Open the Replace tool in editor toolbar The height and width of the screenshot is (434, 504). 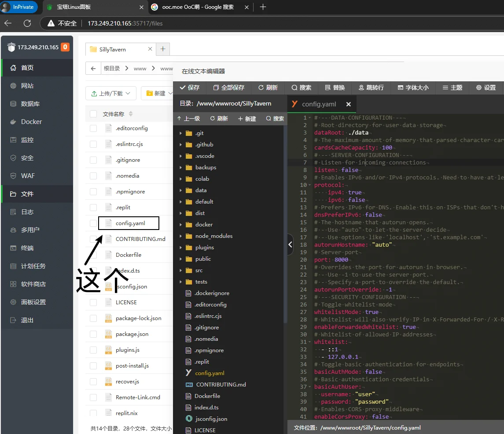(335, 88)
